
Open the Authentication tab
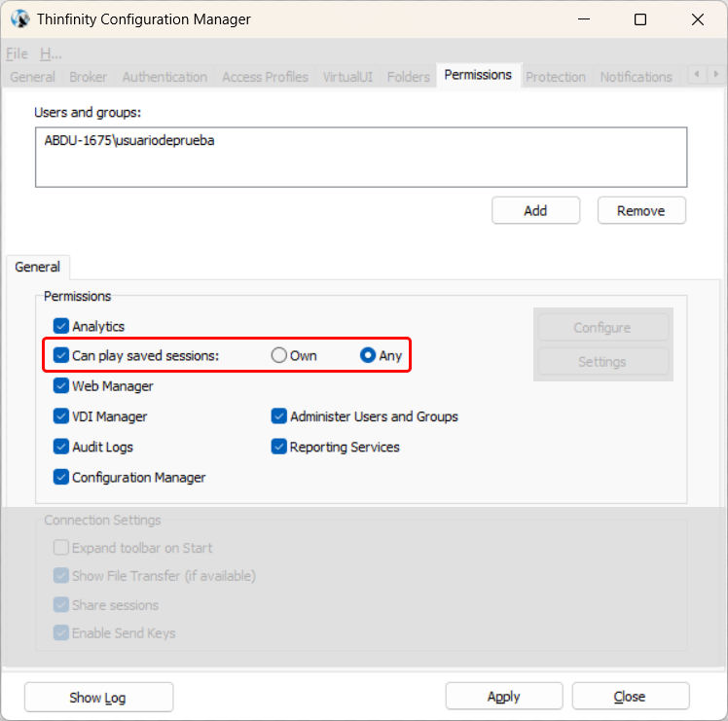click(164, 77)
